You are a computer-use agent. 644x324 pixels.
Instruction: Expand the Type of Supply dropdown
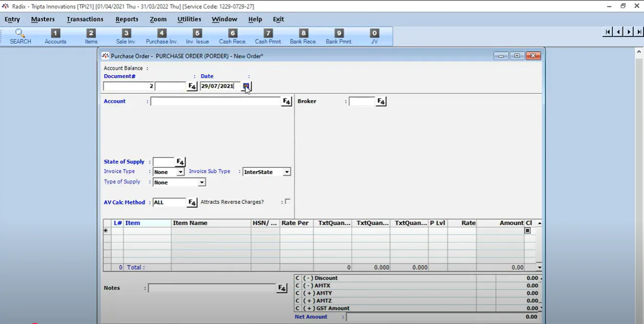click(x=201, y=182)
